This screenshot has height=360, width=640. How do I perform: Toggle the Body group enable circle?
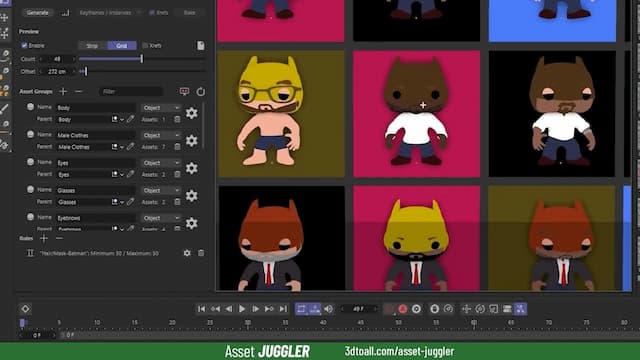click(x=30, y=107)
